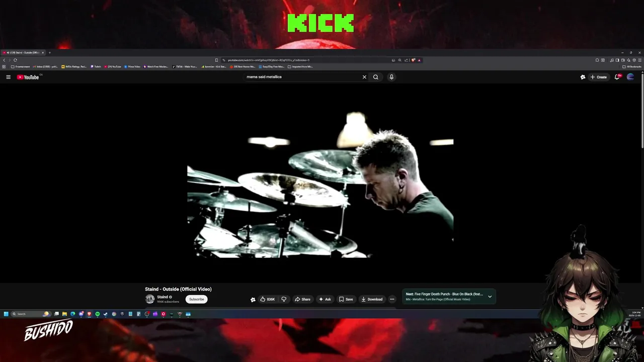The width and height of the screenshot is (644, 362).
Task: Open Microsoft Edge from the taskbar
Action: [x=73, y=314]
